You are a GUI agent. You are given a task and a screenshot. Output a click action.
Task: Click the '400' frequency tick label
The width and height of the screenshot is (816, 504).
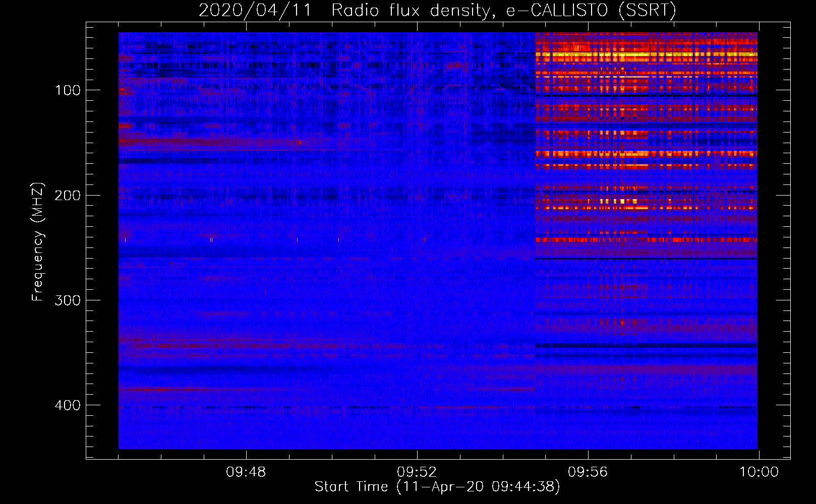coord(68,405)
